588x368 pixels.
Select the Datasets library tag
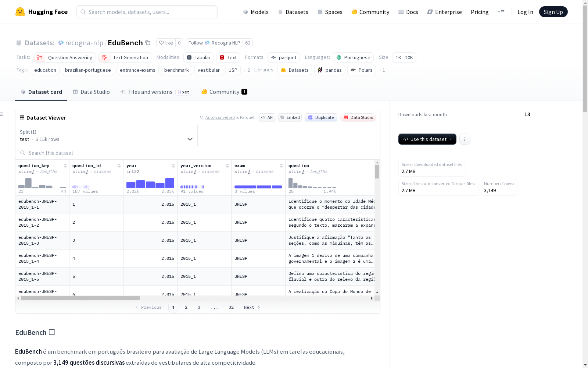pos(295,70)
